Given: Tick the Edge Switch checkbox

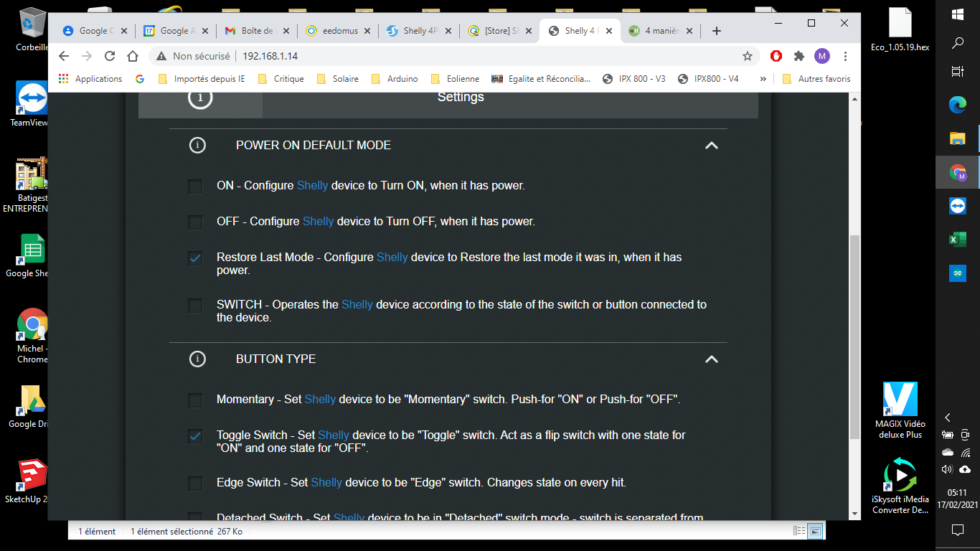Looking at the screenshot, I should [x=195, y=483].
